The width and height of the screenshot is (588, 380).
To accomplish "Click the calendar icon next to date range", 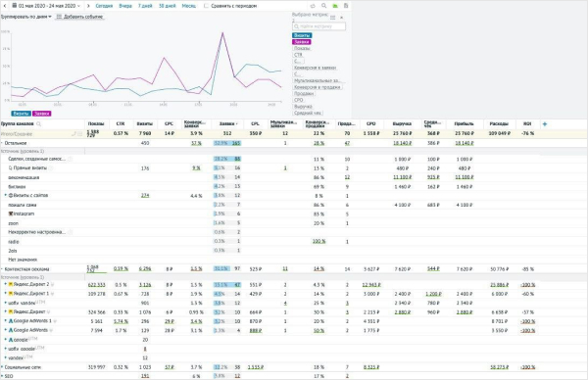I will 15,6.
